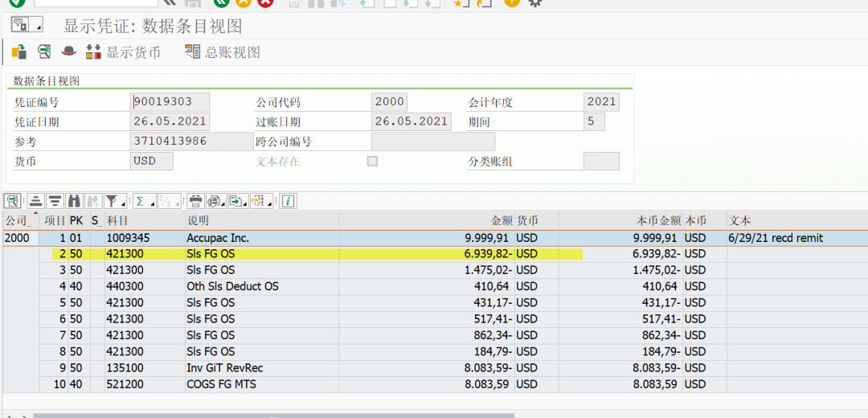The height and width of the screenshot is (418, 868).
Task: Click the 货币 field showing USD
Action: coord(152,161)
